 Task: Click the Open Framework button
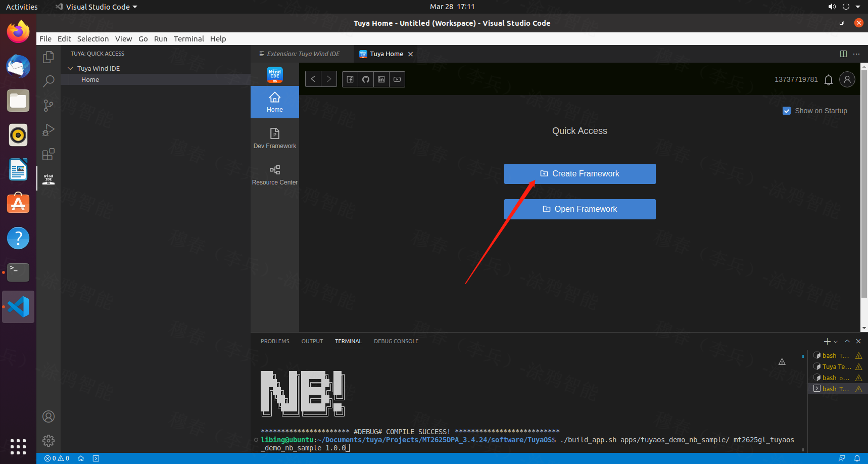[580, 209]
